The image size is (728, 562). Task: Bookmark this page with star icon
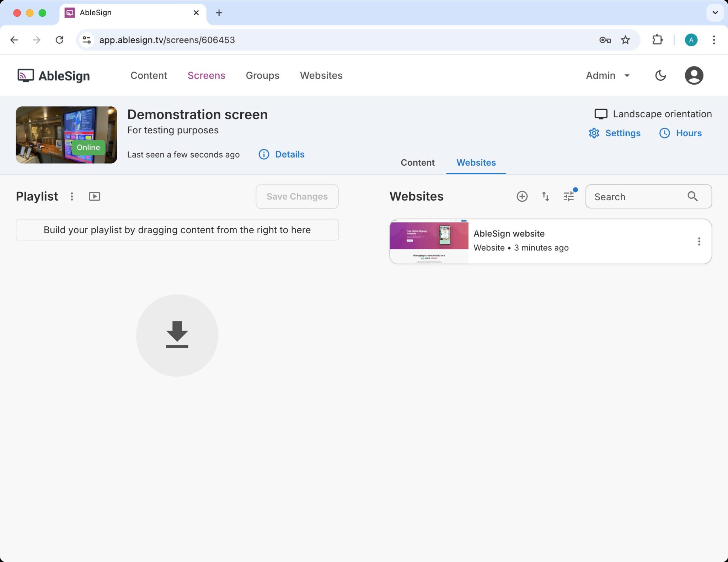click(625, 40)
